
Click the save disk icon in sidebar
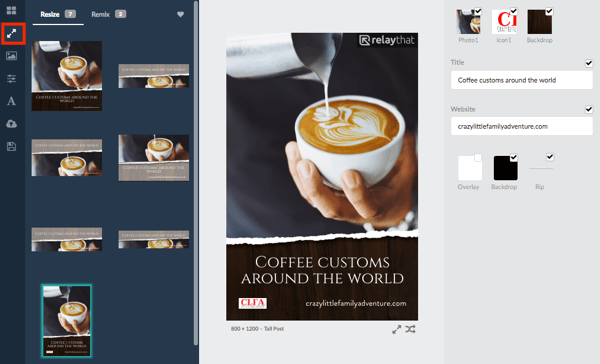[x=11, y=146]
